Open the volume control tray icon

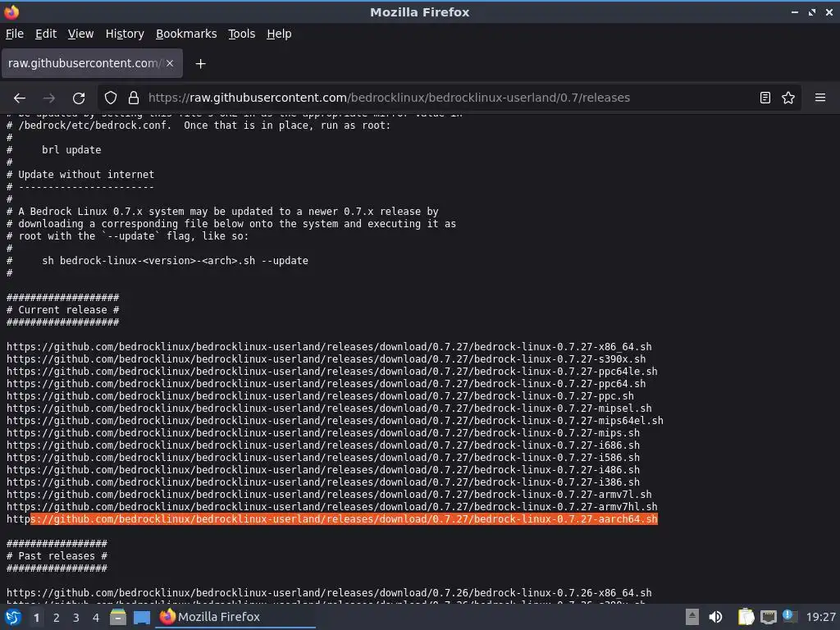[x=715, y=617]
